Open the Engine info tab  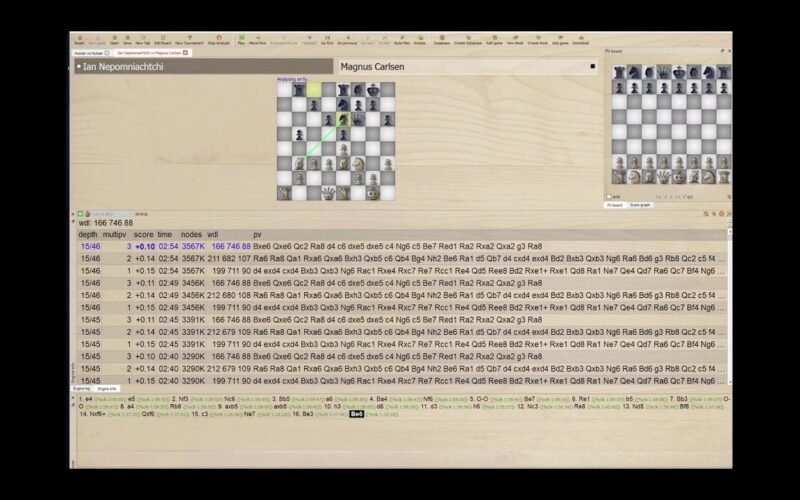(x=107, y=389)
